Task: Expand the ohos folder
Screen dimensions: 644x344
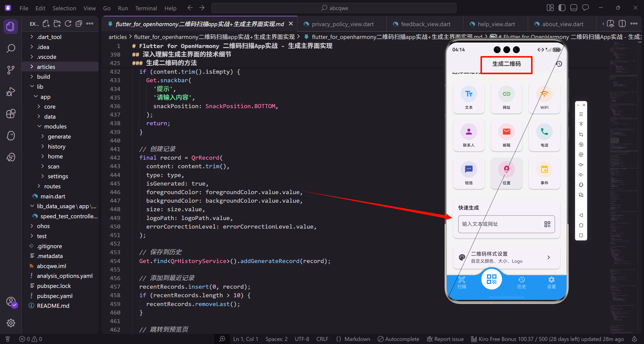Action: [43, 226]
